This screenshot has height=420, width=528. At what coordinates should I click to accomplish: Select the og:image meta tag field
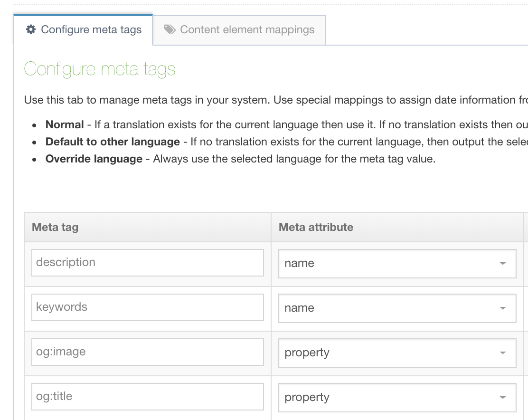pos(147,352)
